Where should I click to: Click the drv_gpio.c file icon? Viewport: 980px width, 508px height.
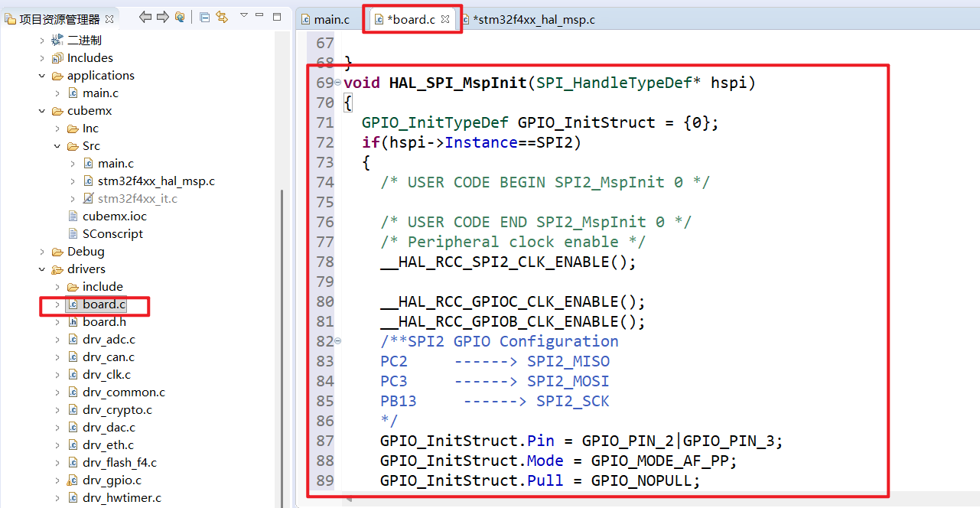coord(73,480)
